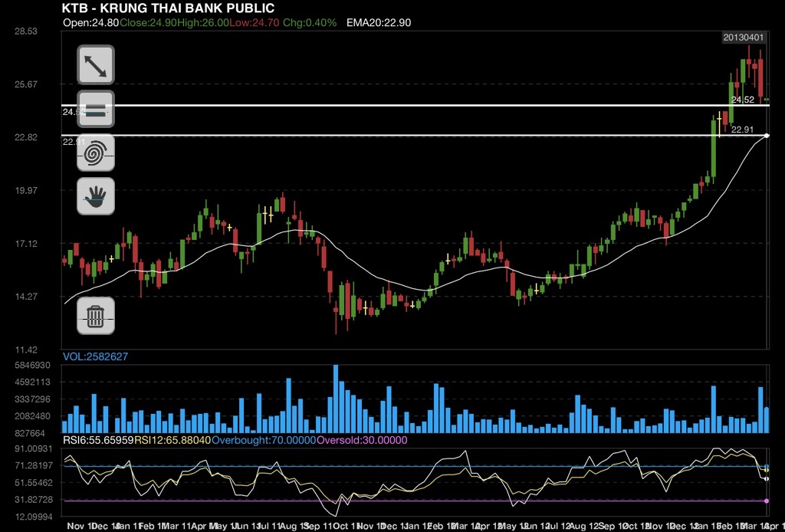Click the 14.27 price axis label
This screenshot has height=532, width=785.
pyautogui.click(x=26, y=296)
